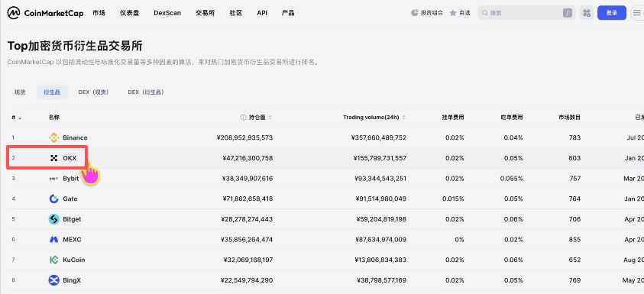Click the 市场数目 column header

[x=570, y=118]
